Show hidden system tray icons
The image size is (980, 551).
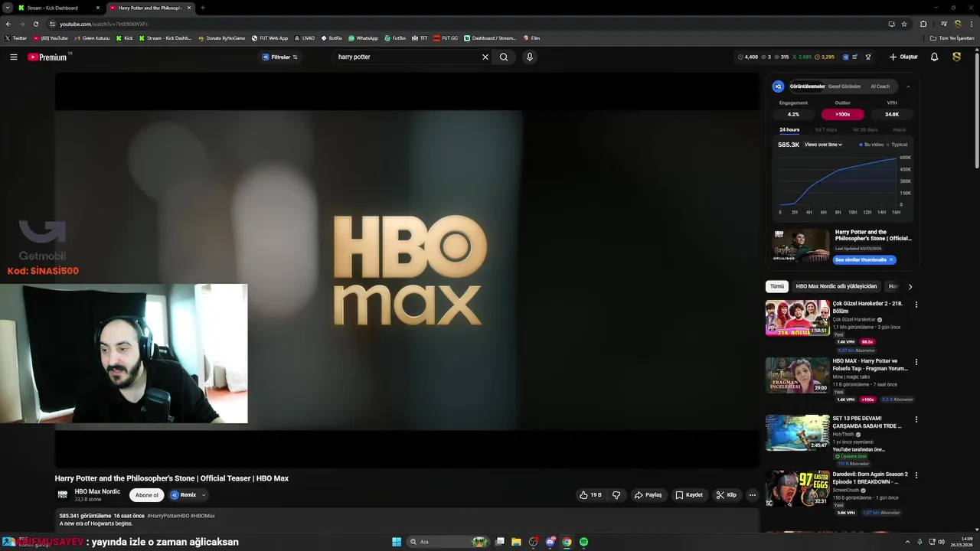click(x=908, y=542)
